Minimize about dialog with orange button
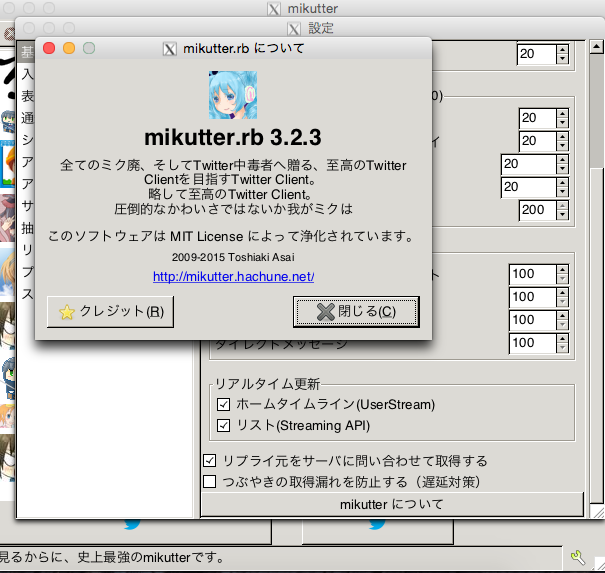Image resolution: width=605 pixels, height=573 pixels. (69, 48)
